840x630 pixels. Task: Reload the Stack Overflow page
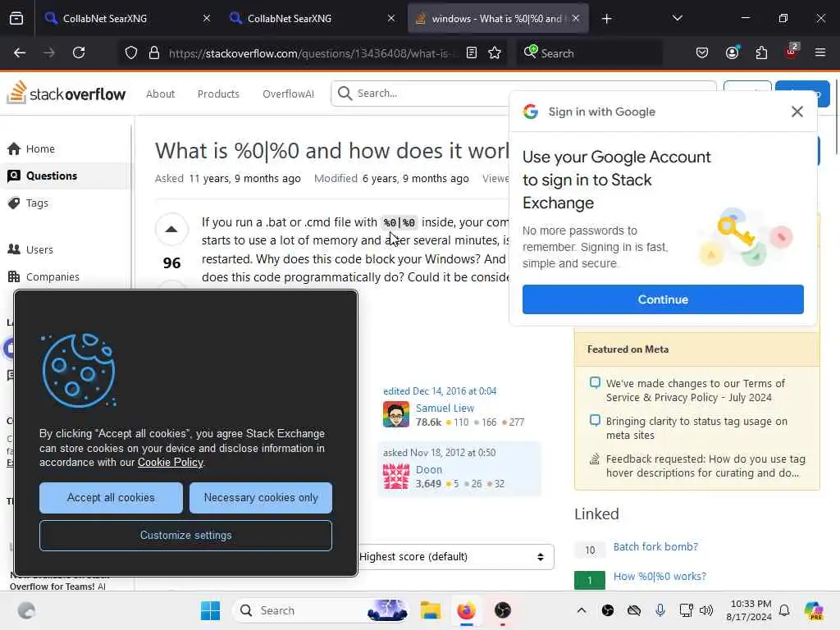[79, 52]
